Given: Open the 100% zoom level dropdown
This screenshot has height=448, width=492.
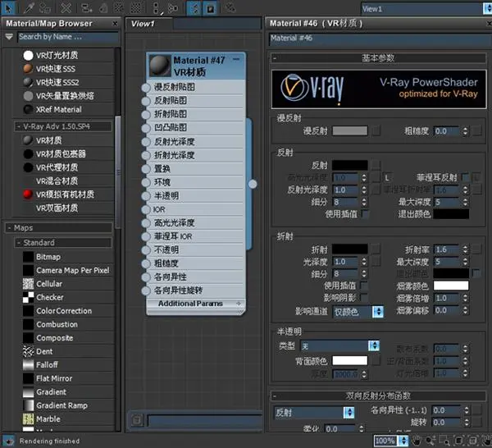Looking at the screenshot, I should click(391, 441).
